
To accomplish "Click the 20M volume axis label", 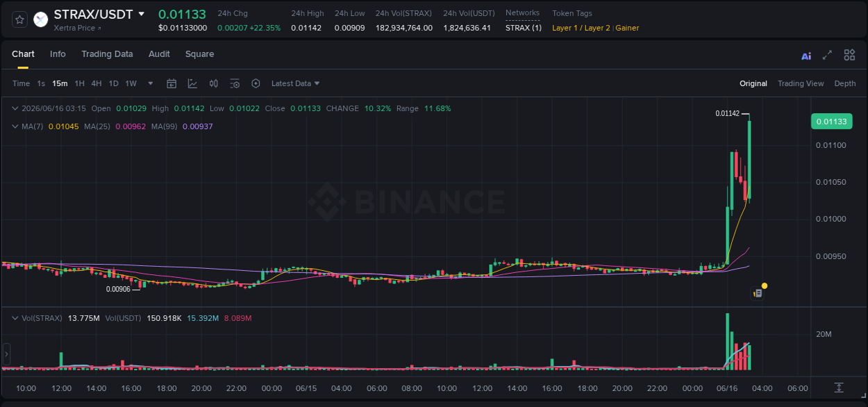I will click(x=824, y=334).
